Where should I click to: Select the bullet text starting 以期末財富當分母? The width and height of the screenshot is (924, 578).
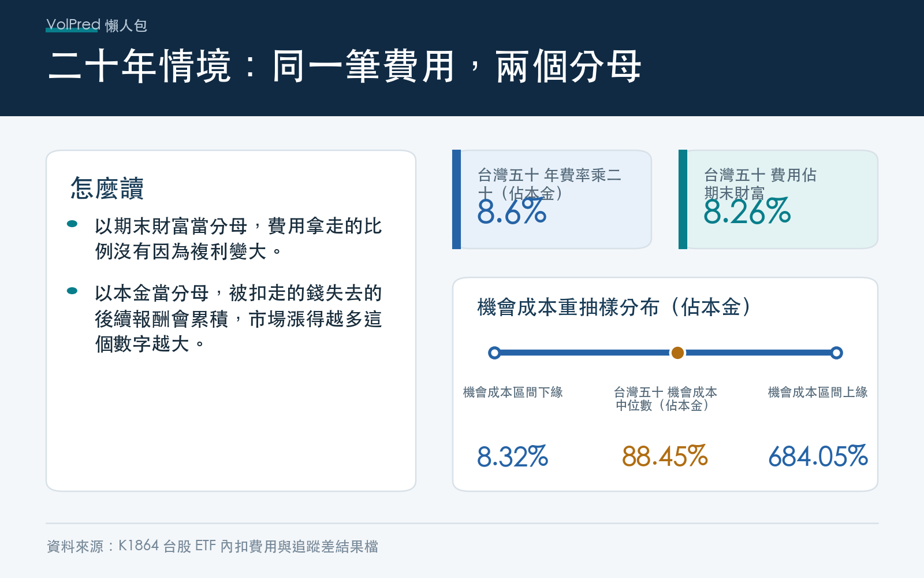point(238,239)
